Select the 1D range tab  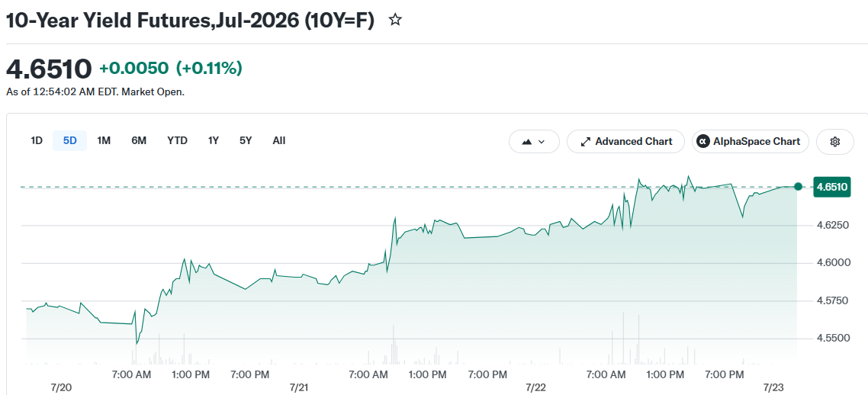point(37,140)
